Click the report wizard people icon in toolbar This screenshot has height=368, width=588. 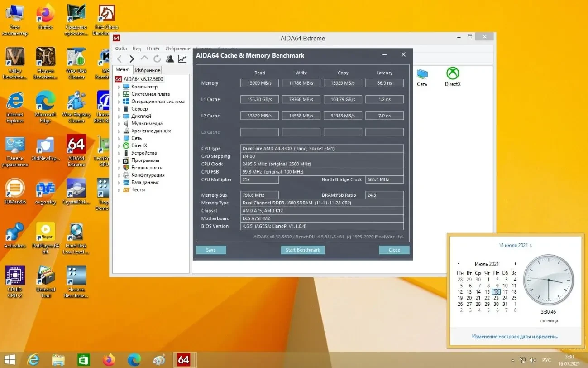coord(170,58)
